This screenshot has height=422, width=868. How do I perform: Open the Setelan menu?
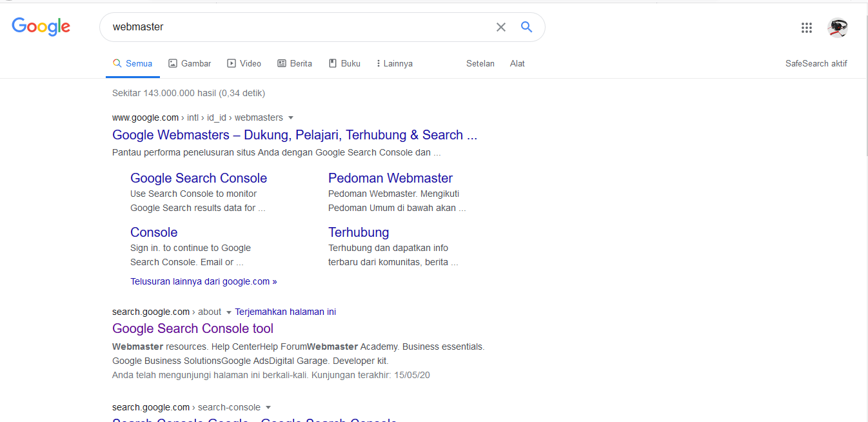pyautogui.click(x=480, y=63)
